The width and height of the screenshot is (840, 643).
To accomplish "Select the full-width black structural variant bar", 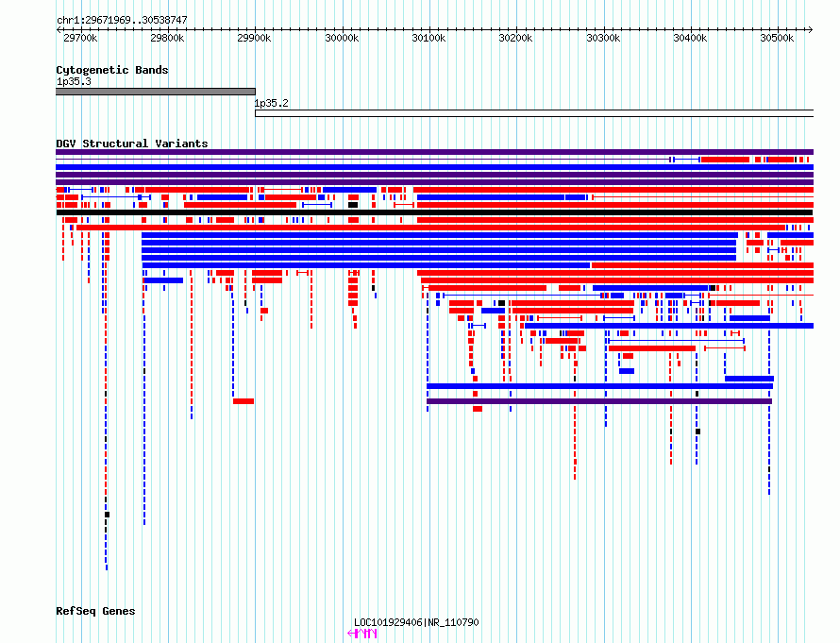I will (434, 212).
